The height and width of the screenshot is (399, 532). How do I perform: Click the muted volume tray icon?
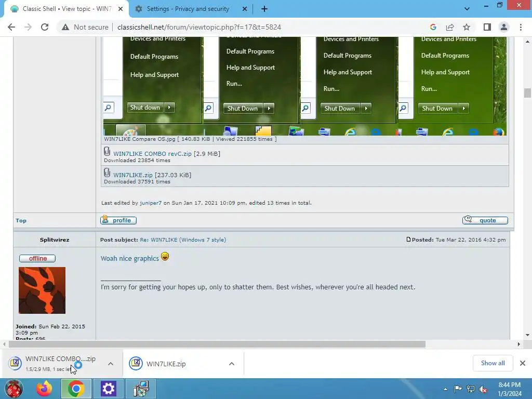click(483, 389)
